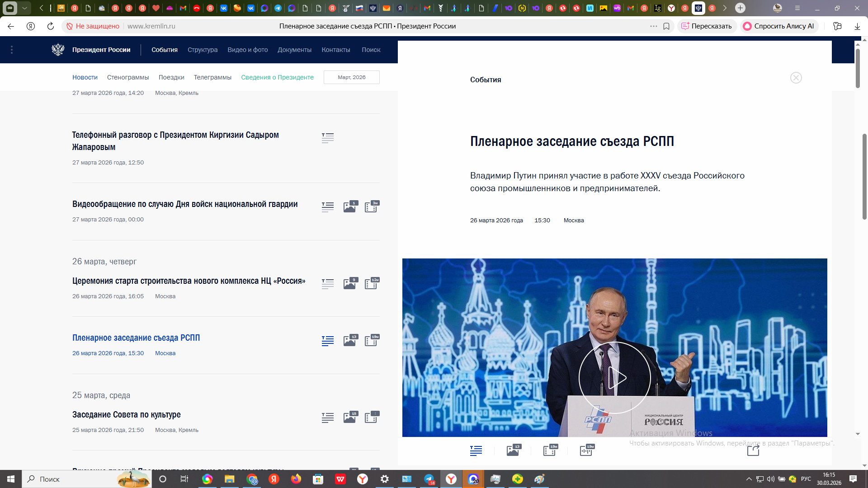
Task: Open the Документы menu item
Action: (x=294, y=50)
